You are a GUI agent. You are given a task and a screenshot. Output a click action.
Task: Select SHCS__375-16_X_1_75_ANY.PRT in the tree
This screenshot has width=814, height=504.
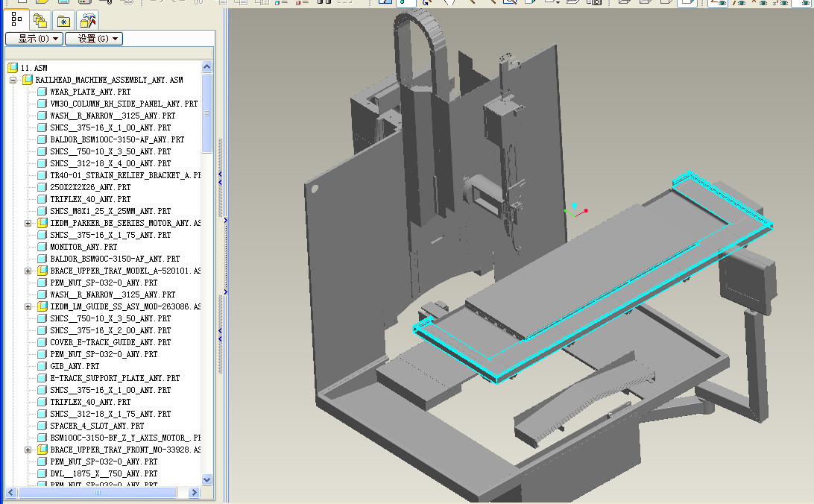point(110,235)
